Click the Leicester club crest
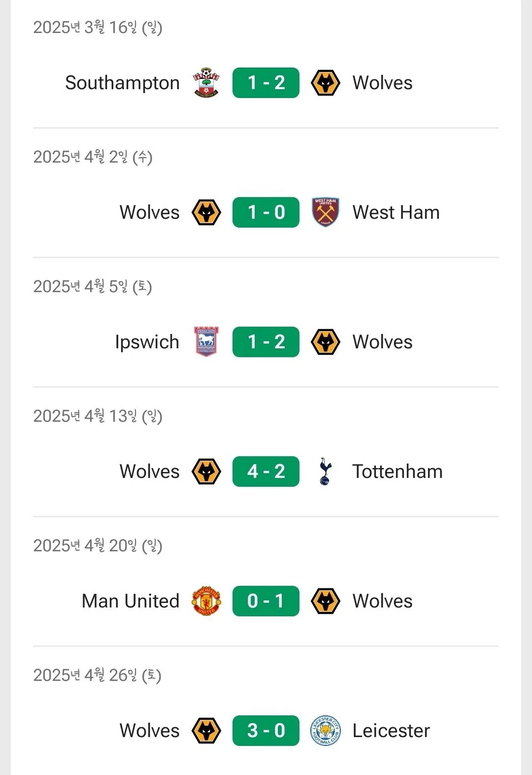Image resolution: width=532 pixels, height=775 pixels. click(x=325, y=731)
